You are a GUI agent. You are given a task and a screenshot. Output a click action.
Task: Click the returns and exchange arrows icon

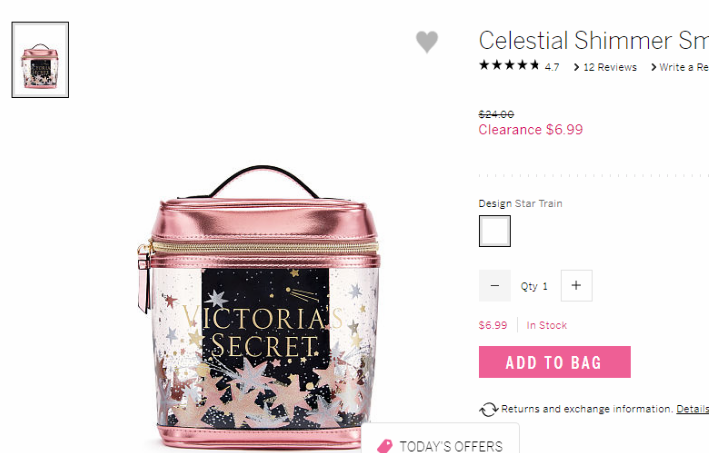pos(488,410)
